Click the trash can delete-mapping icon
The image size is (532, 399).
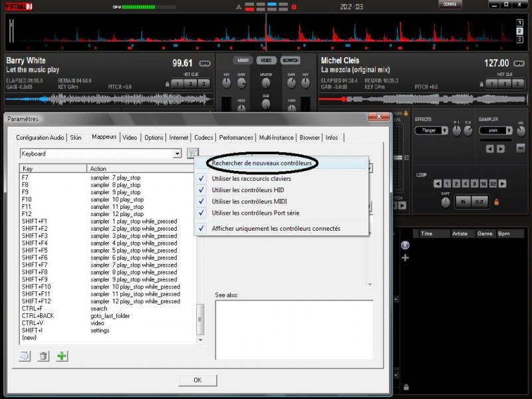(x=43, y=356)
